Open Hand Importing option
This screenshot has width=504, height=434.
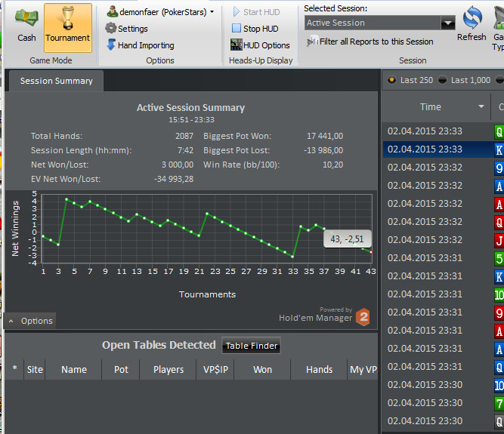(140, 45)
